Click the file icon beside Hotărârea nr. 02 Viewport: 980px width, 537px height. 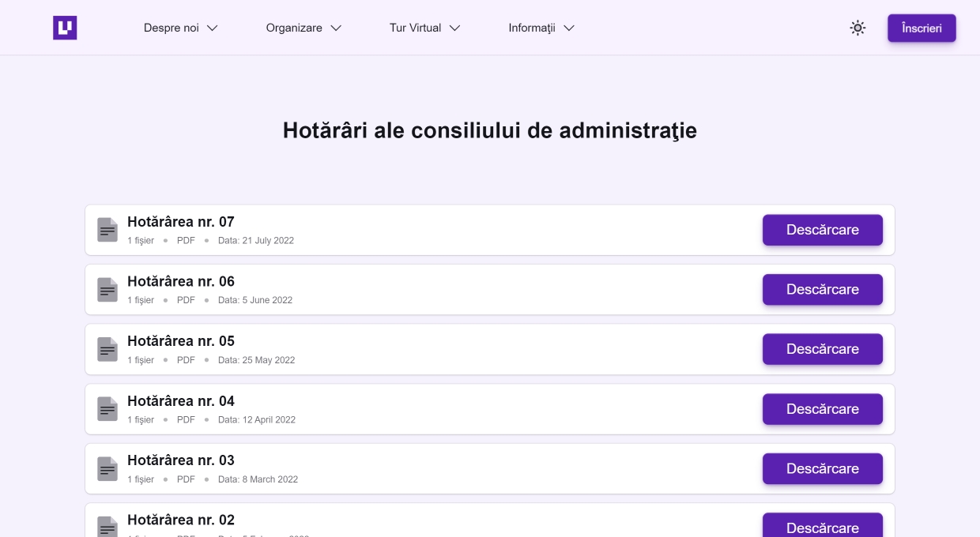[x=107, y=527]
